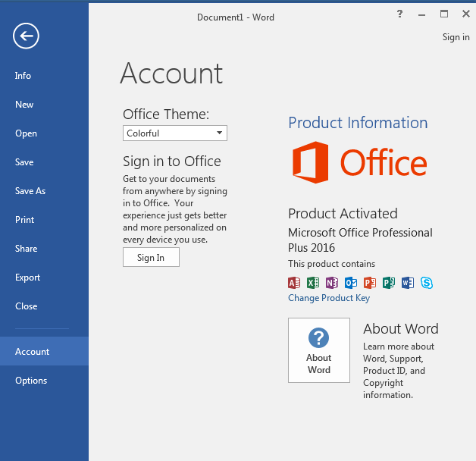The height and width of the screenshot is (461, 476).
Task: Open the Share page
Action: click(26, 249)
